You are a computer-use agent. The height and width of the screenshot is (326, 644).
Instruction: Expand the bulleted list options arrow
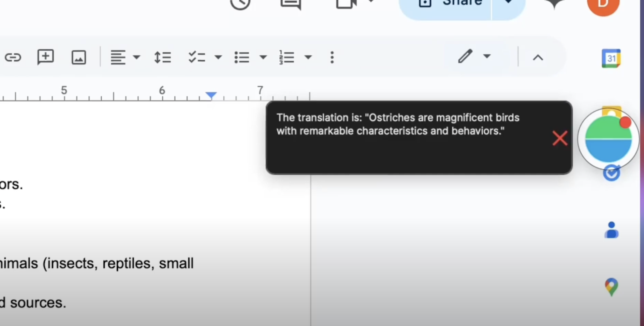coord(263,57)
